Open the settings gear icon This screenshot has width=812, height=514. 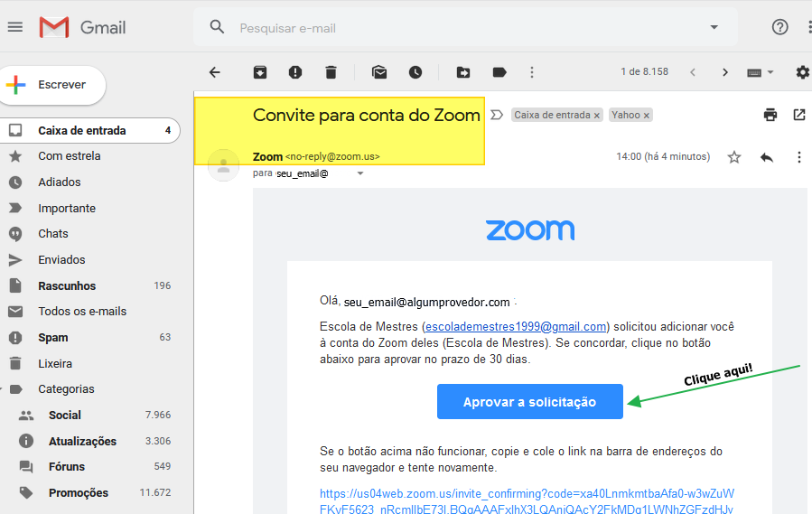click(x=803, y=72)
